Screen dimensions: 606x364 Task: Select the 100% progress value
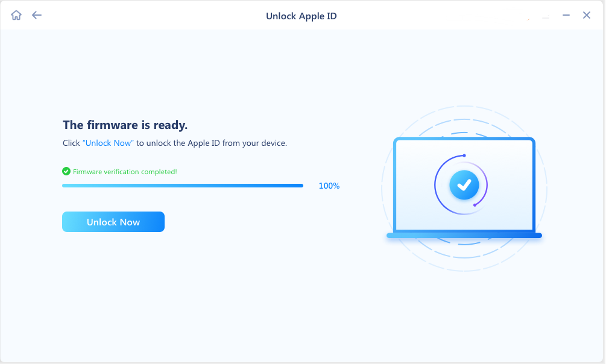tap(329, 186)
